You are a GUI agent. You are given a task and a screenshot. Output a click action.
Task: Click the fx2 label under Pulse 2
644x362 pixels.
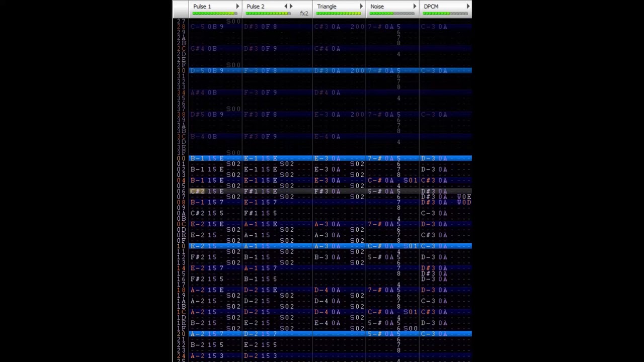click(304, 13)
